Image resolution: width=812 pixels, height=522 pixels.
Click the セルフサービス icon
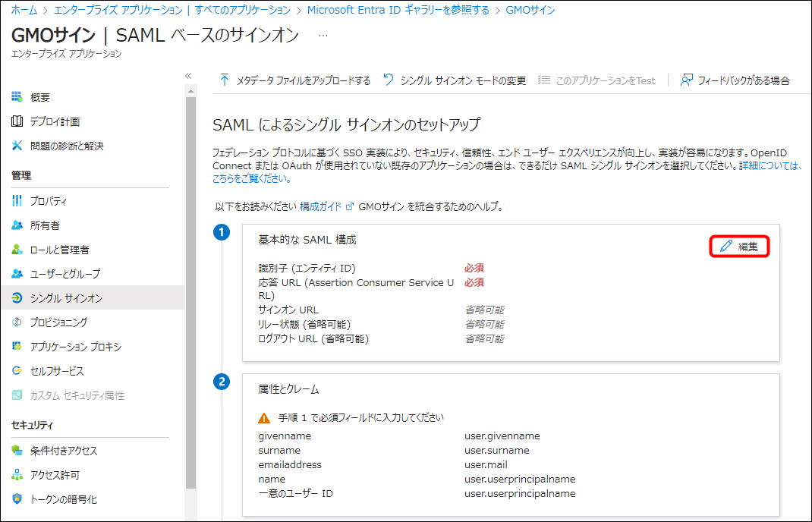click(x=17, y=371)
